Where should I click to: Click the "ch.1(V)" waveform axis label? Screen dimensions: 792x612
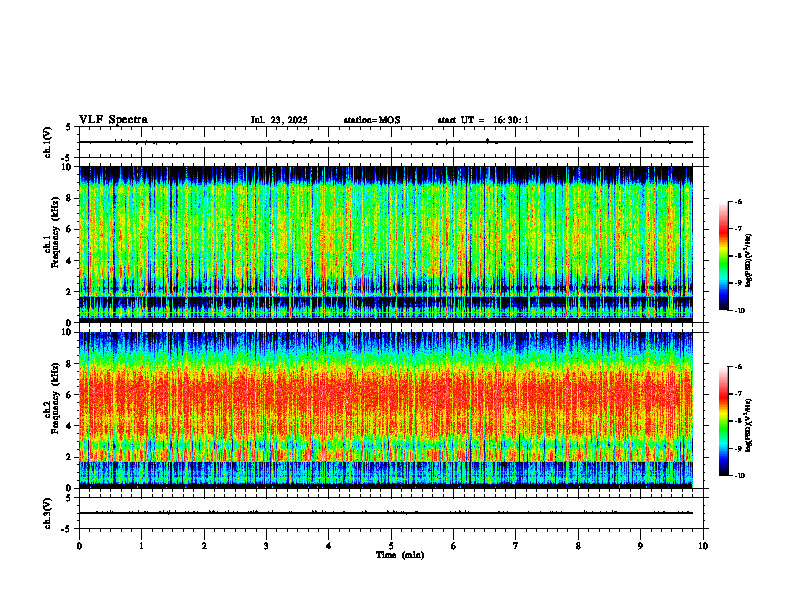(x=48, y=142)
